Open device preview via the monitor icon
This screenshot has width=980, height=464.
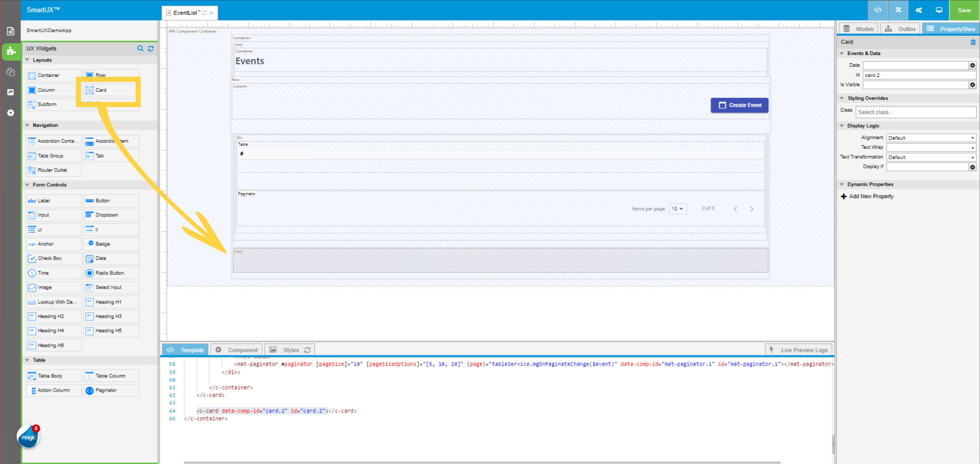pyautogui.click(x=939, y=10)
